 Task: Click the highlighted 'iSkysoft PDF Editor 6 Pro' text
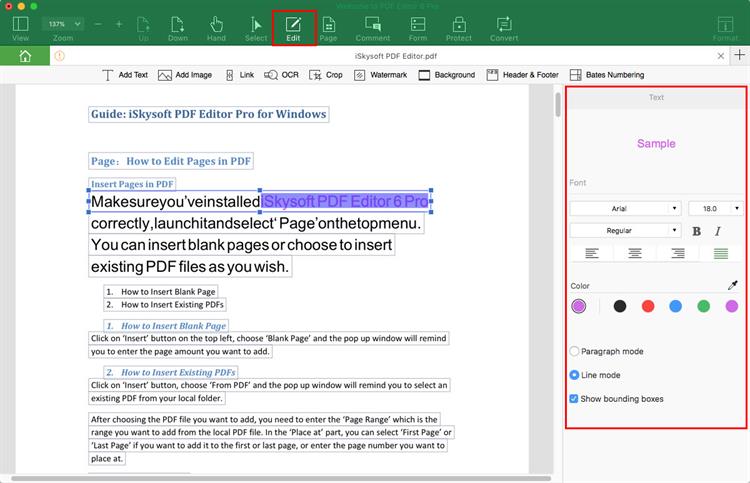(x=345, y=201)
